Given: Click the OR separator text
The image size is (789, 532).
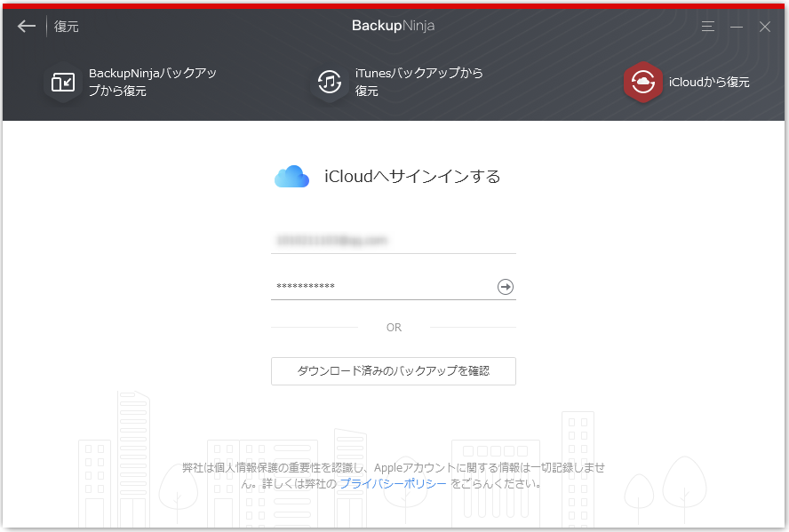Looking at the screenshot, I should 394,328.
